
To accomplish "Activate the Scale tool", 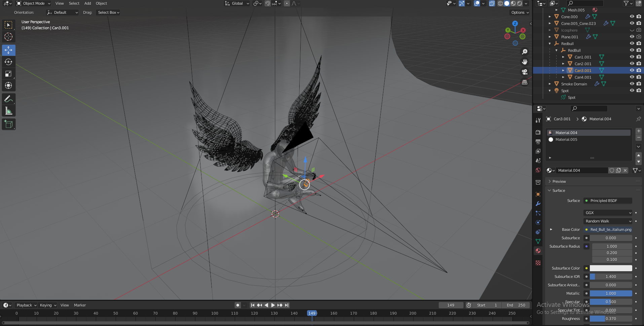I will [8, 74].
